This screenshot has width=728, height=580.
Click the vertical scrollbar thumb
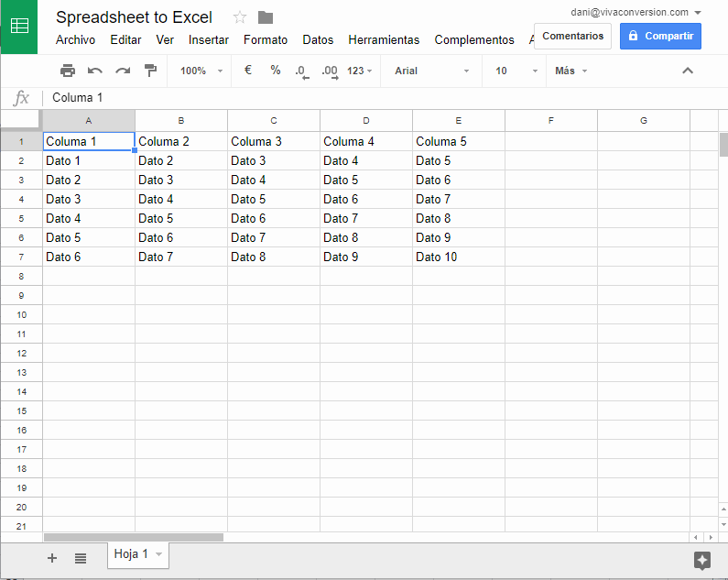[x=723, y=145]
